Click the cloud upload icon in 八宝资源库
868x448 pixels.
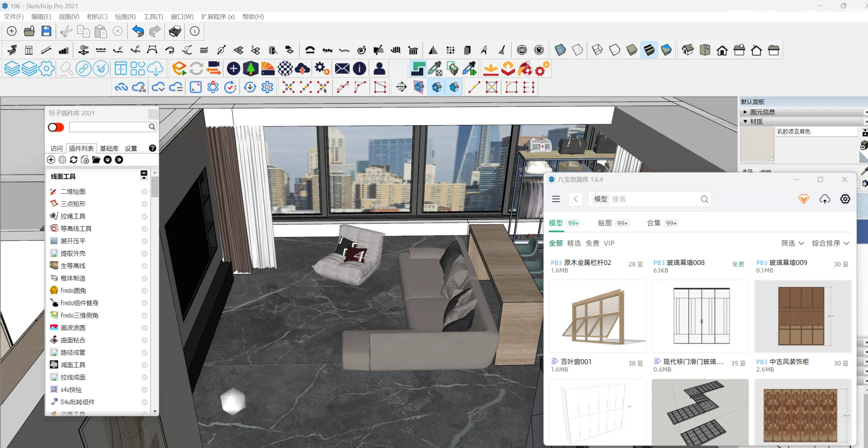(824, 199)
